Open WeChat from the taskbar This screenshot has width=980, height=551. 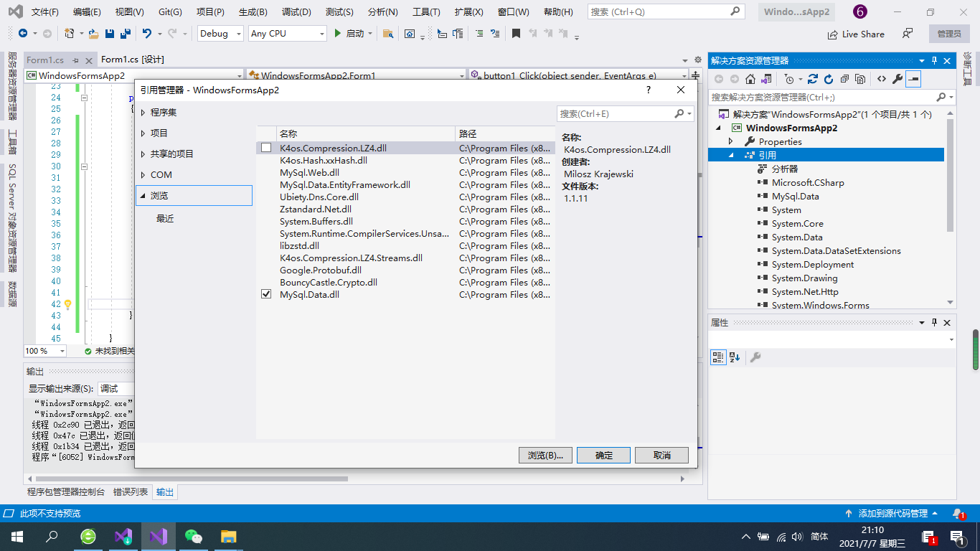194,536
